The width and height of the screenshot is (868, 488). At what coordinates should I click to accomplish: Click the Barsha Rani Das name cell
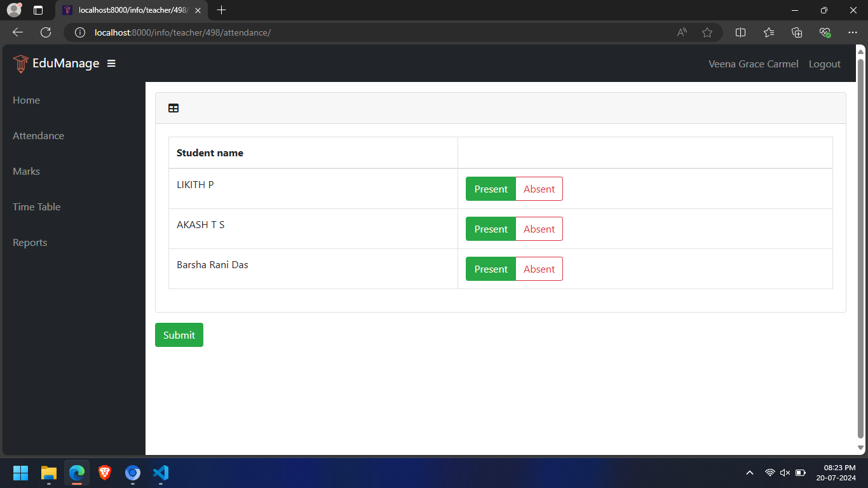313,269
